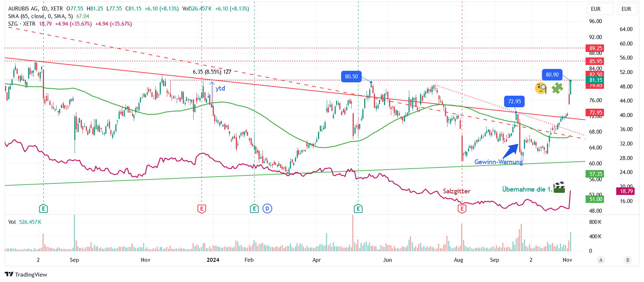This screenshot has height=282, width=644.
Task: Click the green 51.00 price label
Action: [x=595, y=199]
